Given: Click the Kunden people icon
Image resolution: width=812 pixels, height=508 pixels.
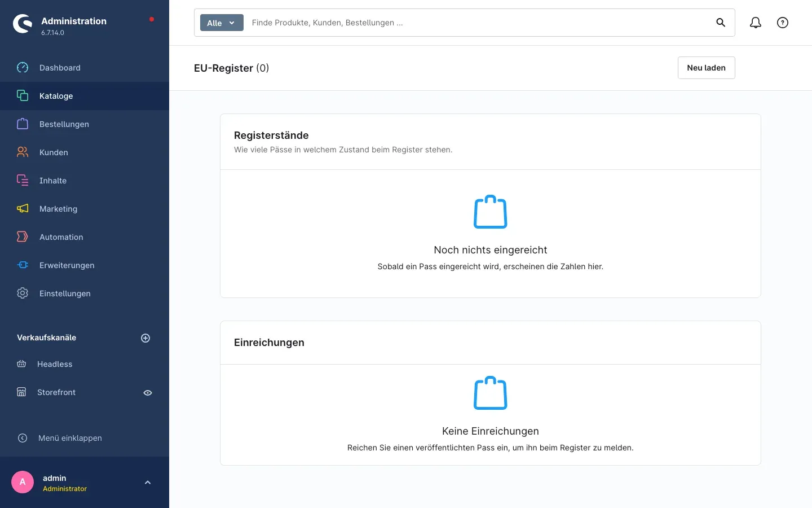Looking at the screenshot, I should (23, 152).
